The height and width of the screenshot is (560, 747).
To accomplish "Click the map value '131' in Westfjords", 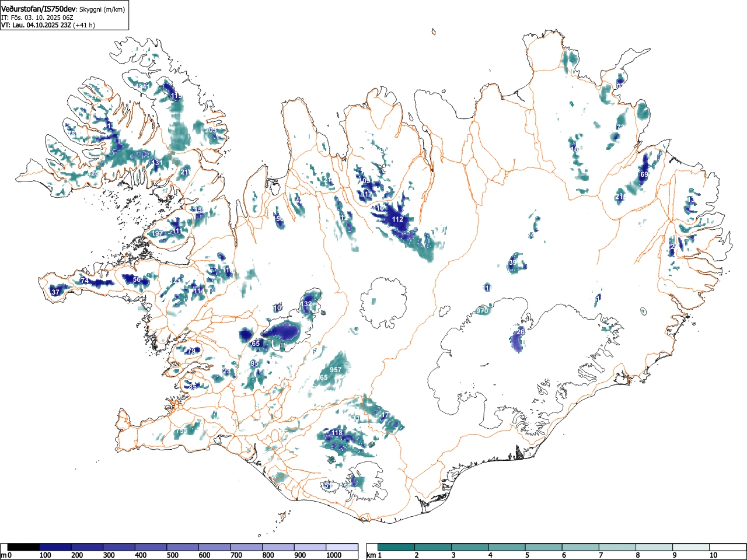I will pyautogui.click(x=156, y=163).
